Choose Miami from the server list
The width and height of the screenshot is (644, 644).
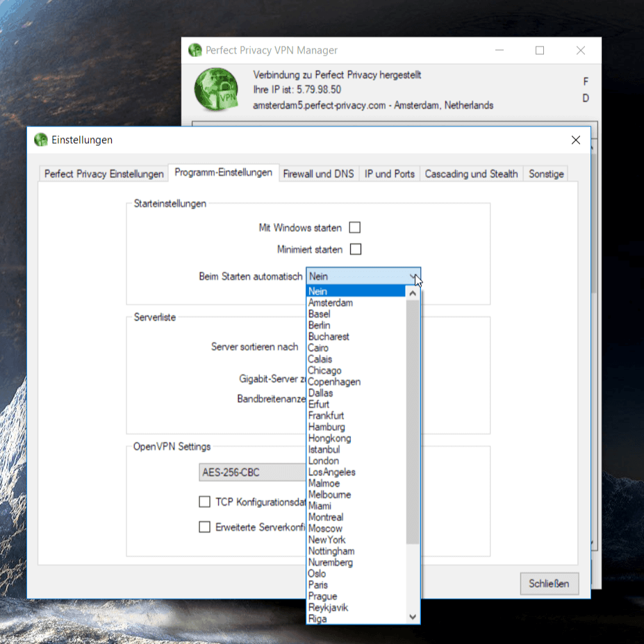pyautogui.click(x=356, y=506)
